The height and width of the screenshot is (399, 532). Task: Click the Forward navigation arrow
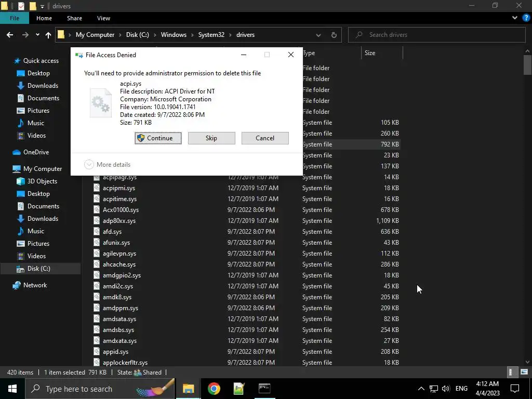point(25,35)
